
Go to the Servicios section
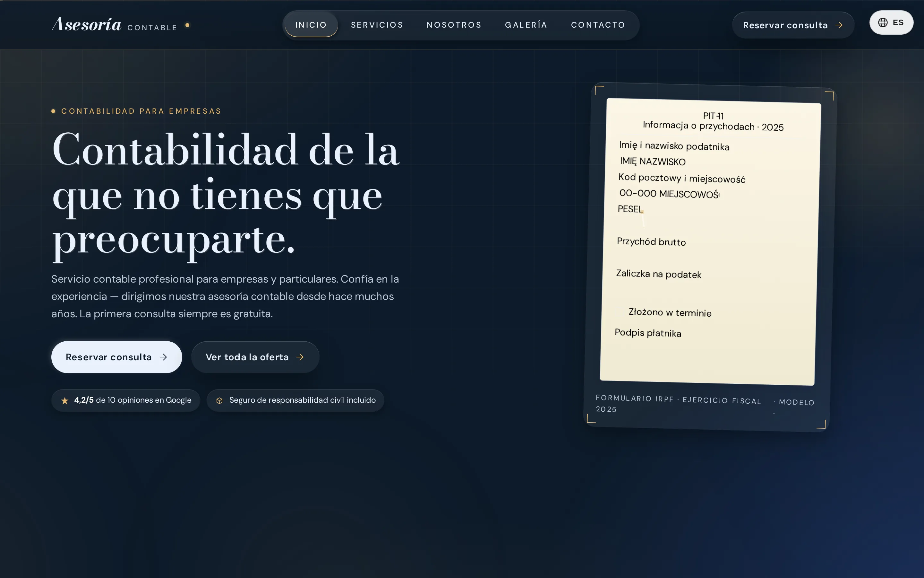click(377, 25)
